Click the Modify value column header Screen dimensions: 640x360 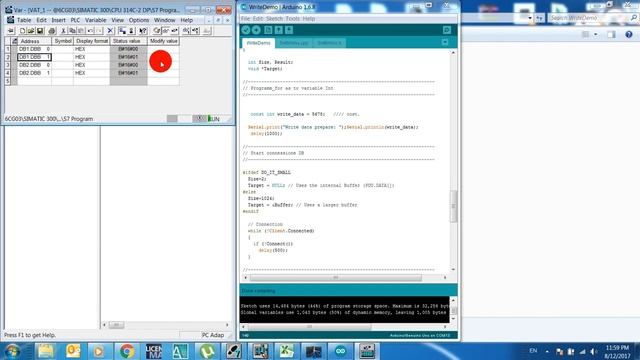tap(163, 41)
